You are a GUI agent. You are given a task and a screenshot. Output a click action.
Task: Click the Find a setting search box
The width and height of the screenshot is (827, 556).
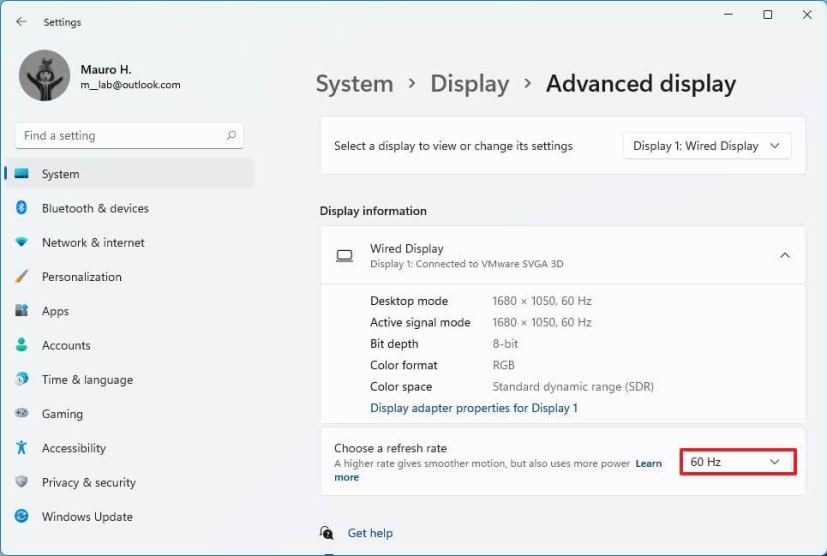click(x=128, y=136)
